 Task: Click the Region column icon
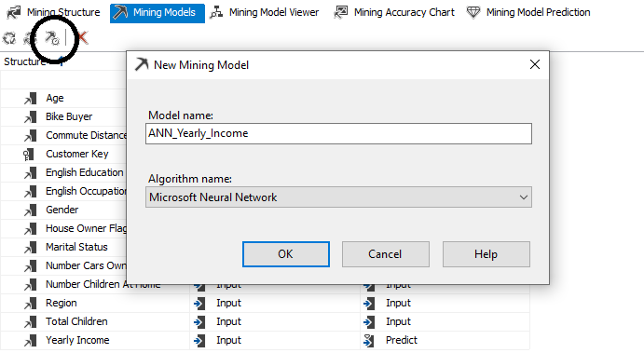[x=30, y=304]
